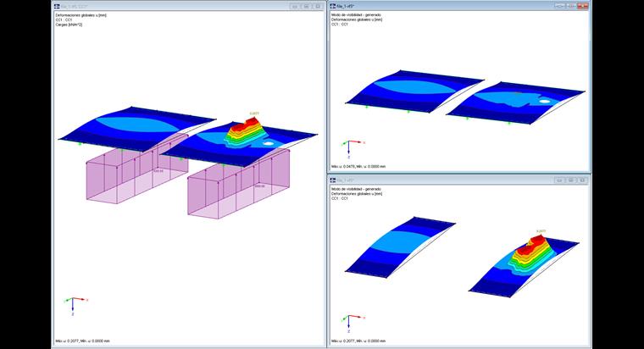
Task: Close the large left model window
Action: [x=318, y=7]
